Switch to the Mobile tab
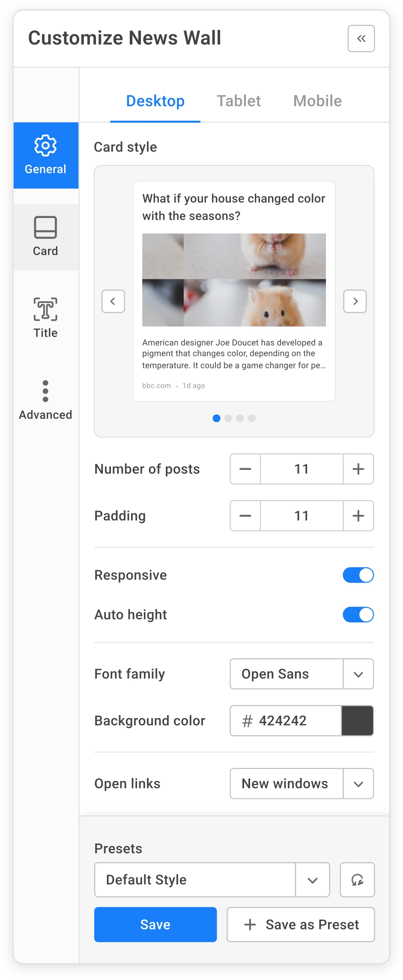403x980 pixels. pos(316,101)
